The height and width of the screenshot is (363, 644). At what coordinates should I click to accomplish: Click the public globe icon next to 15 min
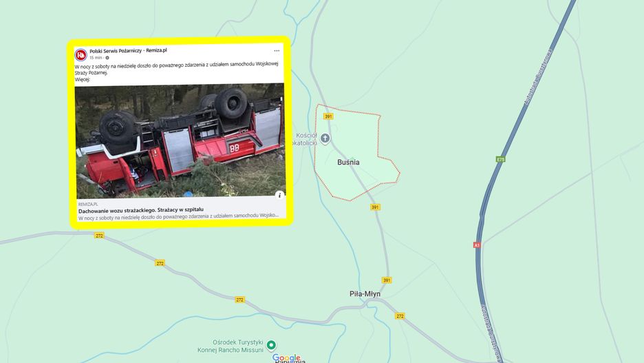coord(107,58)
